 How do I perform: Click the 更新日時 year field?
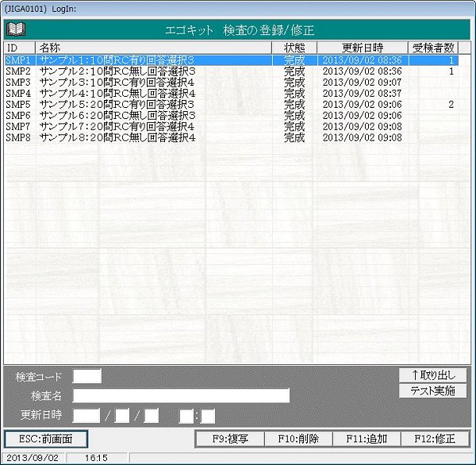(86, 416)
